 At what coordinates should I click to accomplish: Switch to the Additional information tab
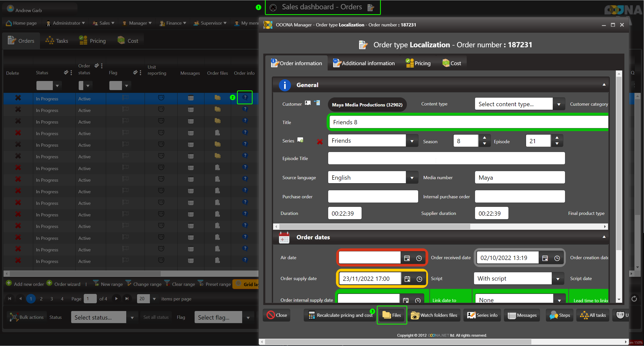click(364, 63)
